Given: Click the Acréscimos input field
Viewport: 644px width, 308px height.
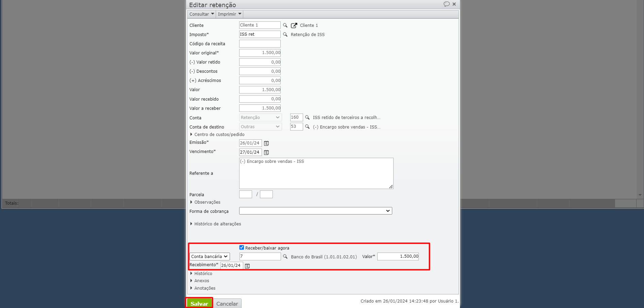Looking at the screenshot, I should pyautogui.click(x=260, y=80).
